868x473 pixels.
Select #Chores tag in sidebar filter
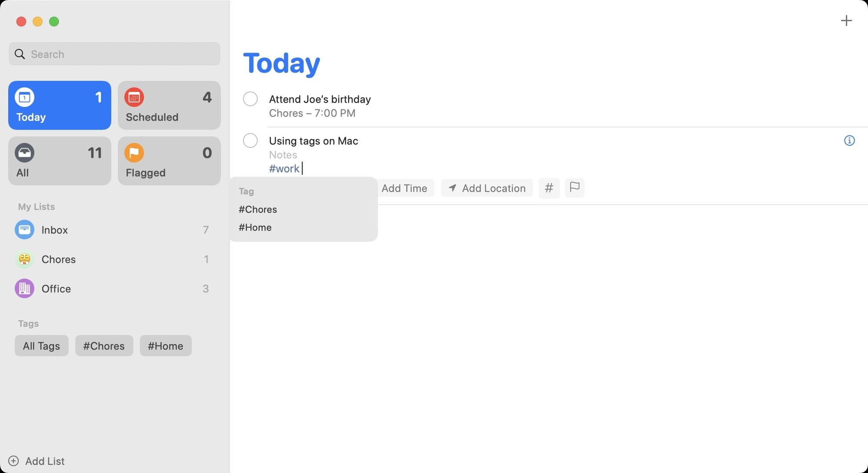104,346
